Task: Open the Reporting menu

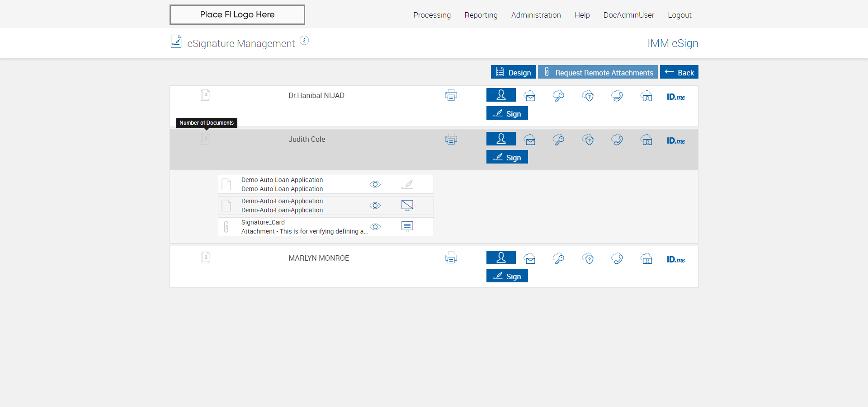Action: [481, 15]
